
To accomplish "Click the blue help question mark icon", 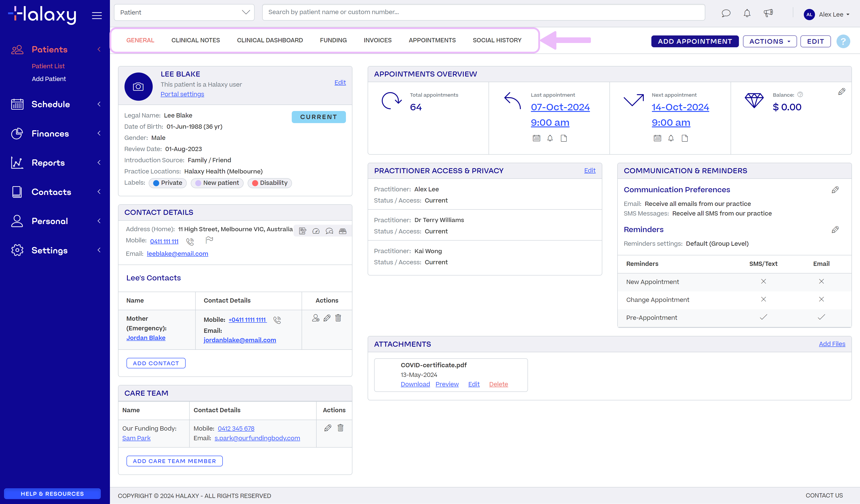I will coord(843,41).
